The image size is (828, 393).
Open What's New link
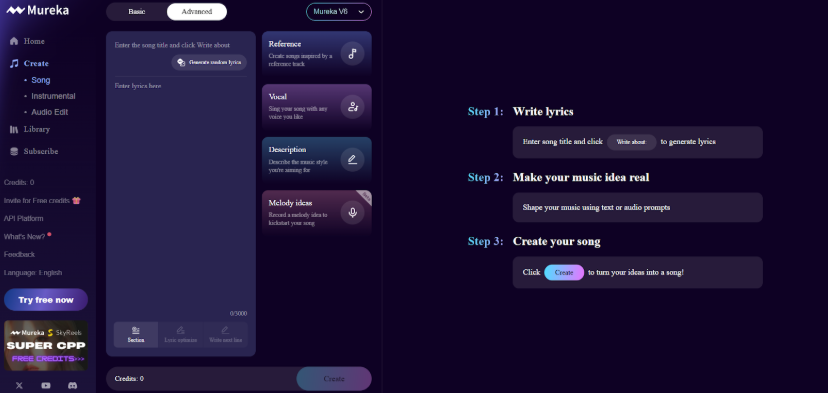(x=24, y=237)
